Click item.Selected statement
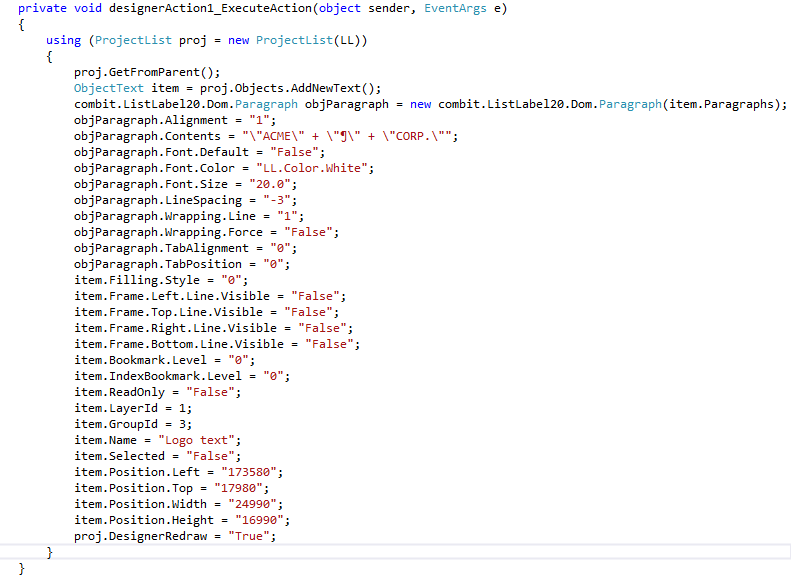This screenshot has height=582, width=791. click(x=157, y=456)
